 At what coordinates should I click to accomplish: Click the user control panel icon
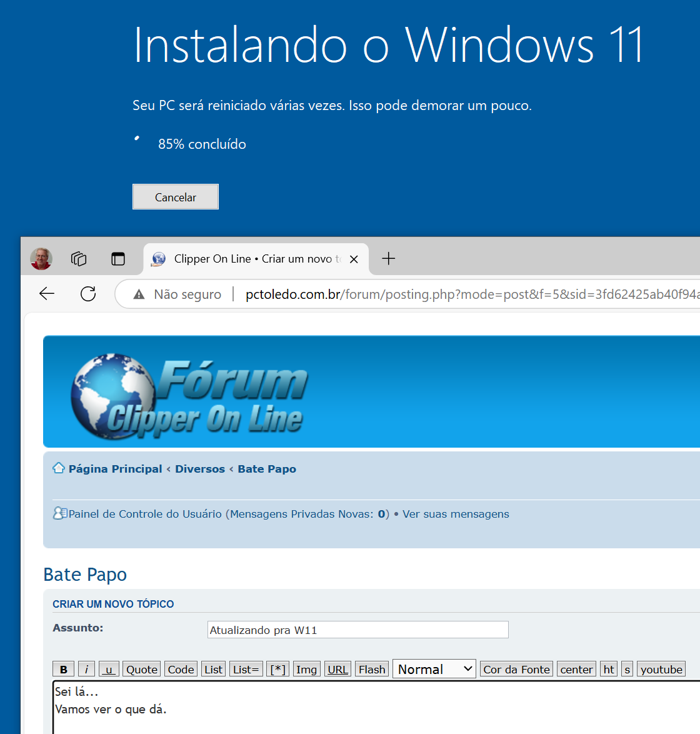pyautogui.click(x=59, y=513)
